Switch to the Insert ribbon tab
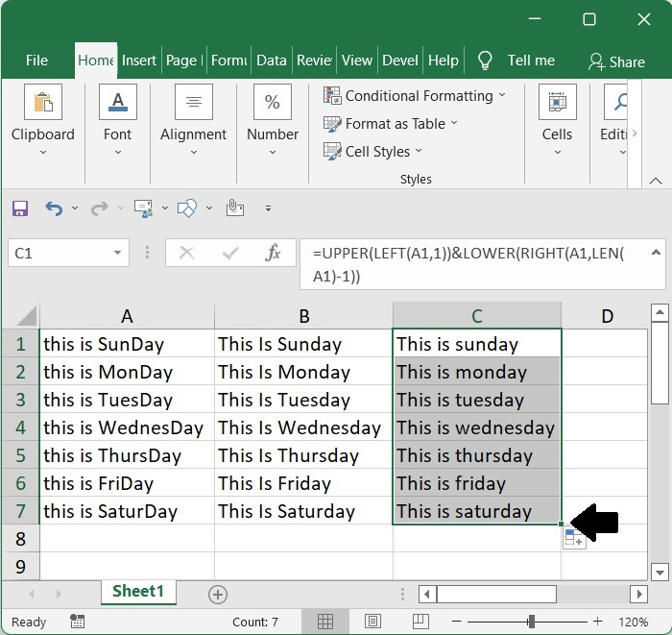672x635 pixels. (139, 61)
